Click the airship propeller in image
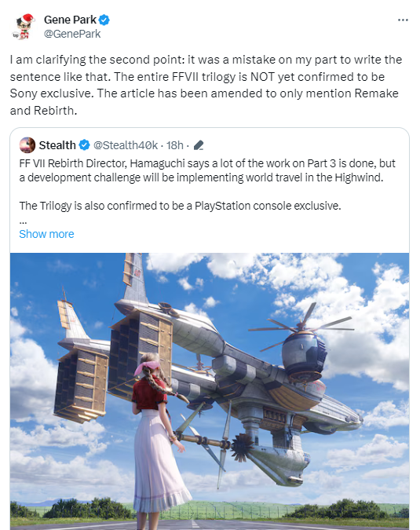This screenshot has height=530, width=420. (x=301, y=325)
